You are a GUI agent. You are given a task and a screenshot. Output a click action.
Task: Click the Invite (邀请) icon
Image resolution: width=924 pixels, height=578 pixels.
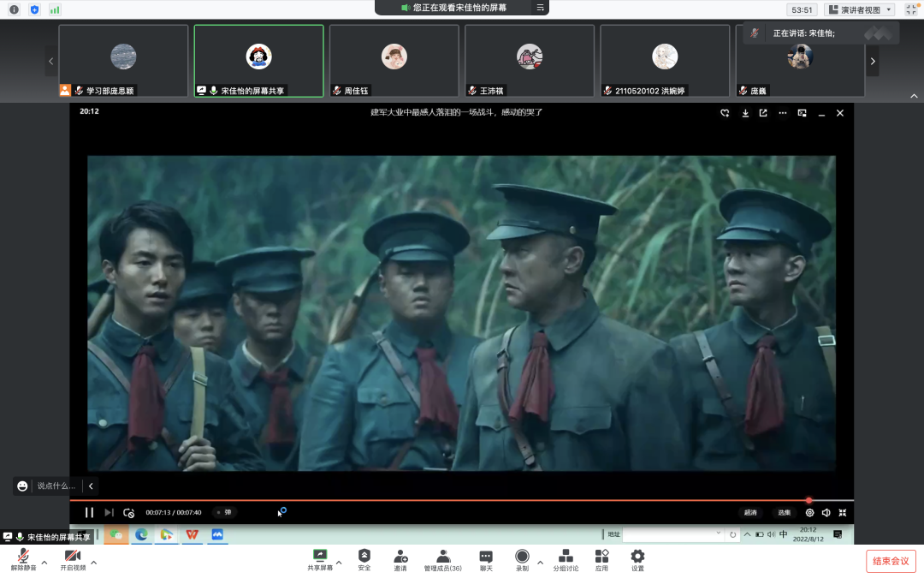400,558
